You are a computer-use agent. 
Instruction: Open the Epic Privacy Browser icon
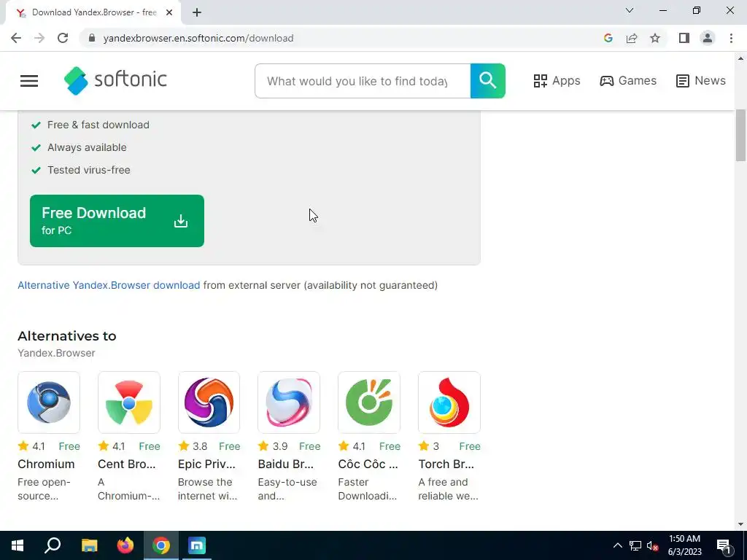click(x=209, y=402)
